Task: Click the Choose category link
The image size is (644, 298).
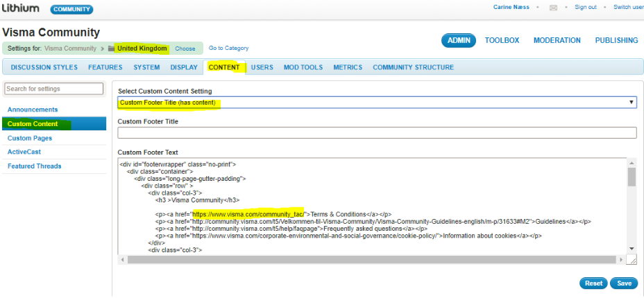Action: pyautogui.click(x=185, y=49)
